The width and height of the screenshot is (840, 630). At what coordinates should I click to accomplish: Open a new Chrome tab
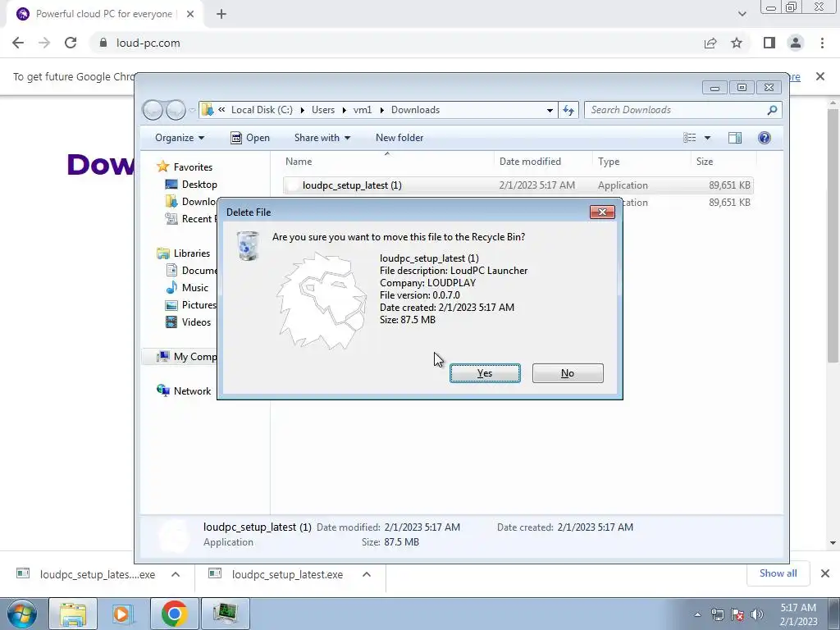[x=221, y=14]
